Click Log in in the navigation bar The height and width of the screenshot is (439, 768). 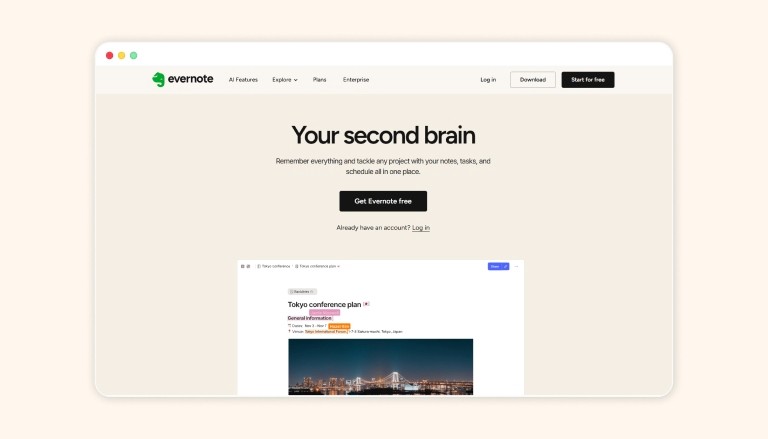[x=488, y=80]
